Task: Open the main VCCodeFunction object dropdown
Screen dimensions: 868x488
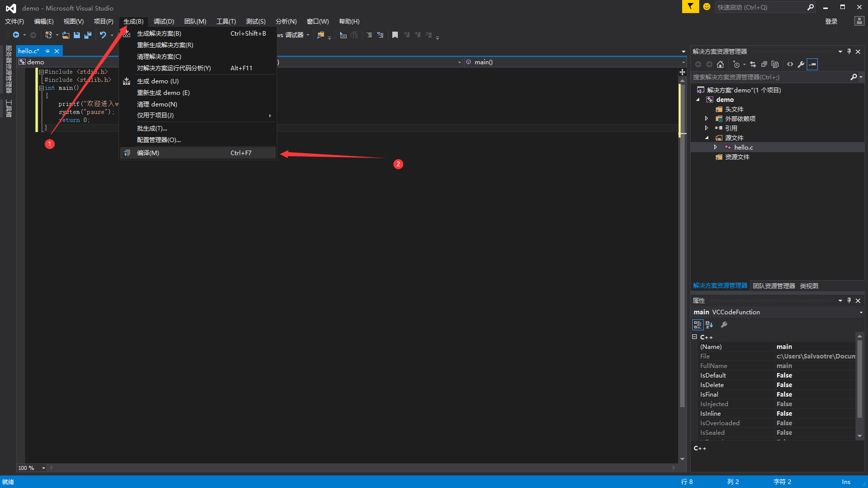Action: (x=860, y=312)
